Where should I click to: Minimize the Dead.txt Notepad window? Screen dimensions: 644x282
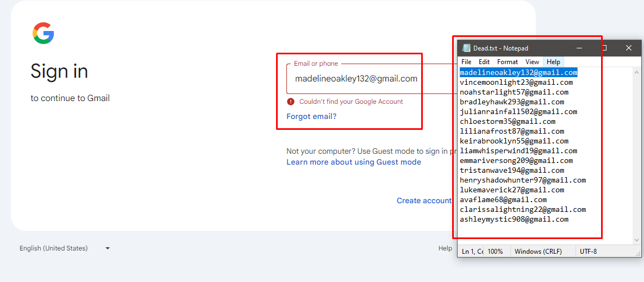click(579, 48)
